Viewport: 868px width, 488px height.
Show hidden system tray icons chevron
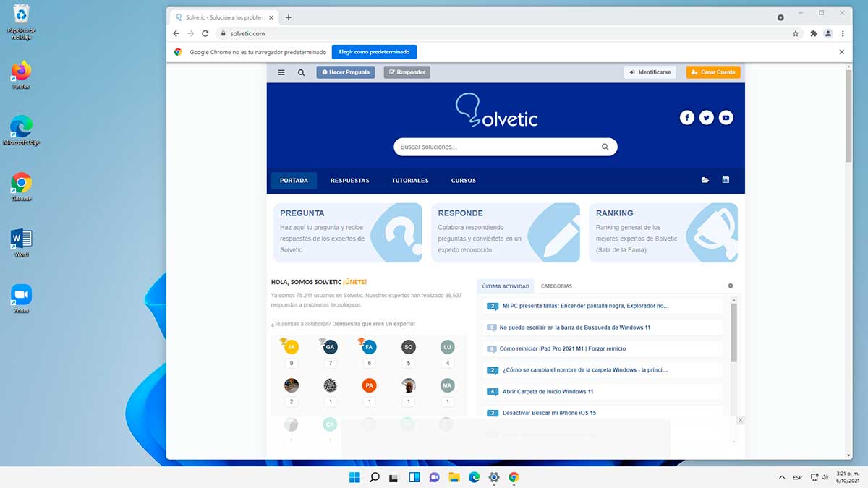click(x=781, y=477)
